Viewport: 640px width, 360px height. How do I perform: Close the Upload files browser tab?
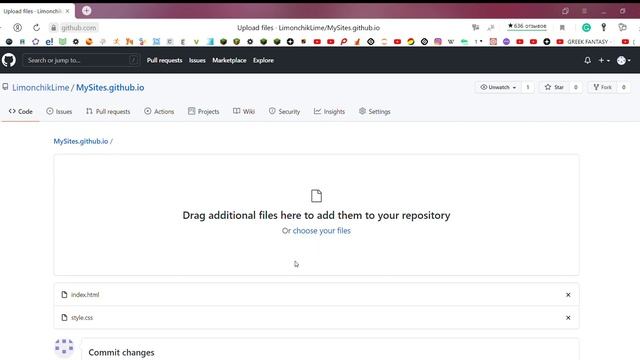pos(67,11)
